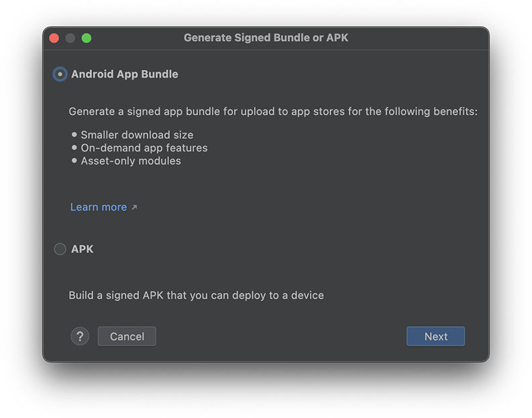Viewport: 532px width, 418px height.
Task: Proceed by clicking the Next button
Action: coord(435,336)
